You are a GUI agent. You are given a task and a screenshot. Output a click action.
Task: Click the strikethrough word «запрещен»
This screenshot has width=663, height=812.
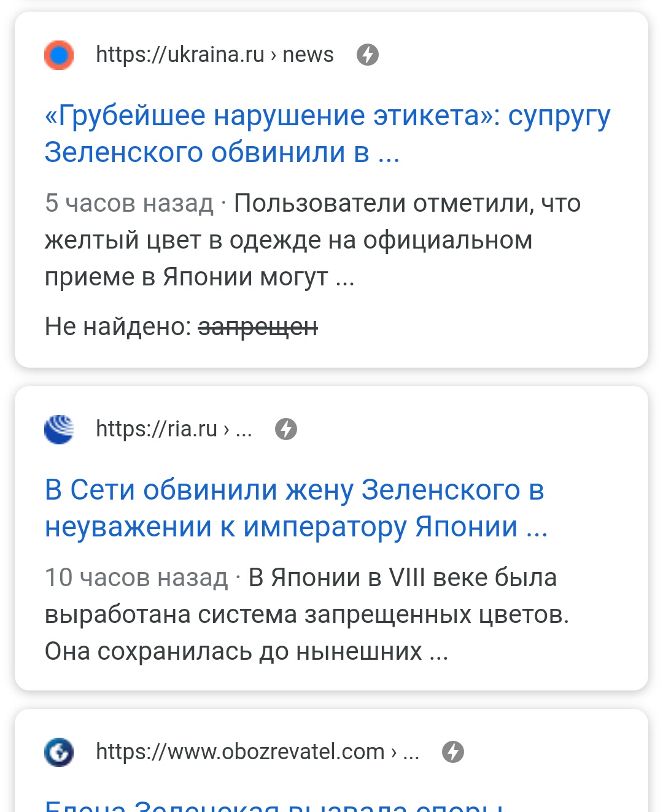point(258,327)
